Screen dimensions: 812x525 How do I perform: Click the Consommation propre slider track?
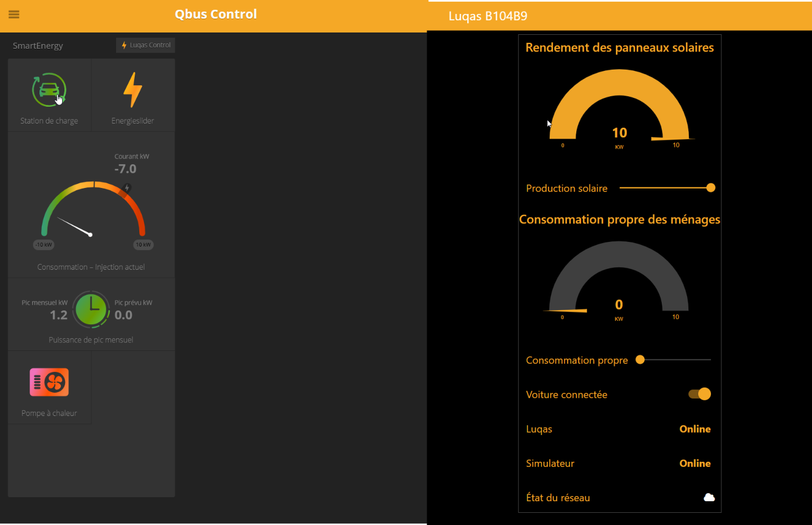(x=673, y=360)
